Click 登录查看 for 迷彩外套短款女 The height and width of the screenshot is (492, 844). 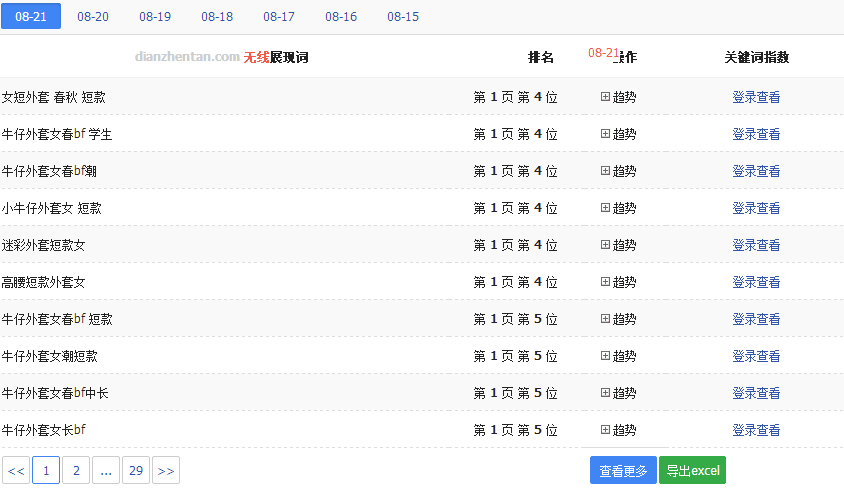point(756,245)
